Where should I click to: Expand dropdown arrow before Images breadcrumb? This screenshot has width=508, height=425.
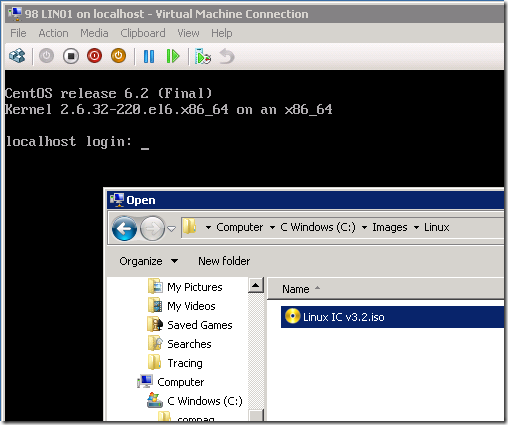coord(364,228)
